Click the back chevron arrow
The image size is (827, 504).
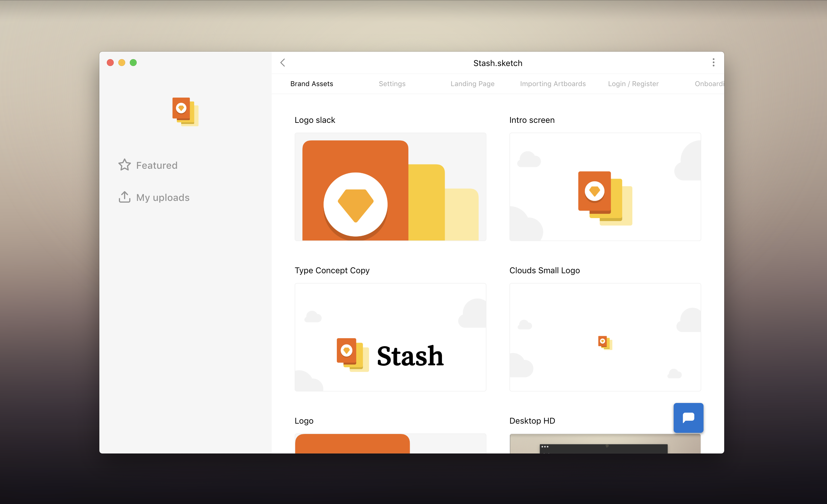(x=283, y=63)
